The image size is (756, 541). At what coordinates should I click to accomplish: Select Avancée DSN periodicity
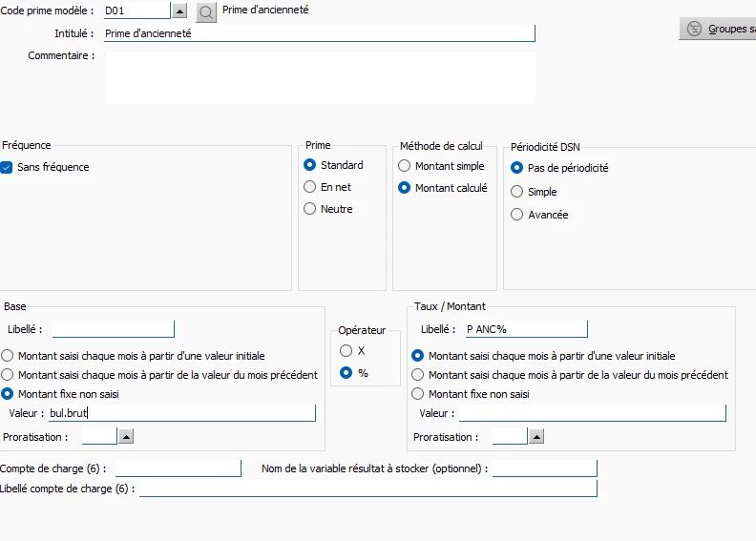(x=516, y=215)
